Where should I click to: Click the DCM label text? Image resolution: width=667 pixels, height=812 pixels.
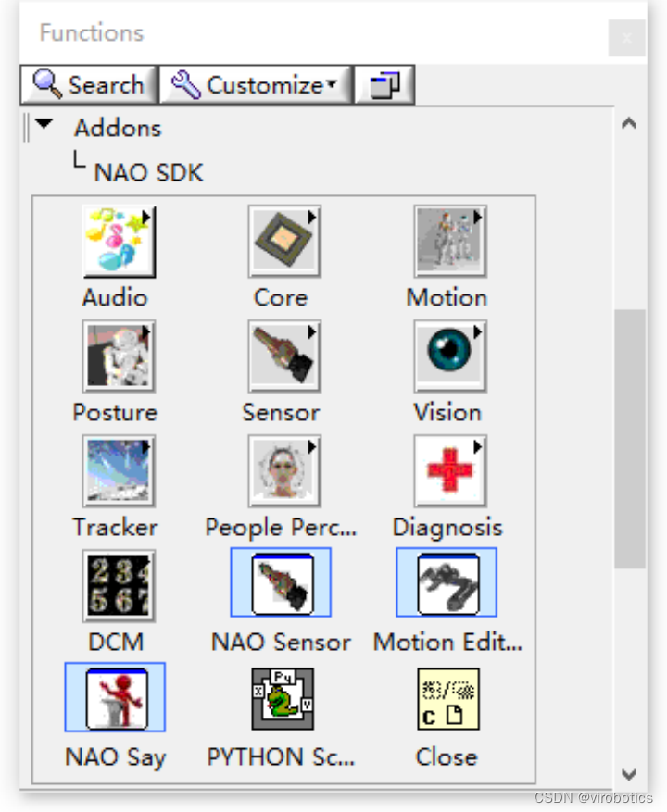[116, 643]
